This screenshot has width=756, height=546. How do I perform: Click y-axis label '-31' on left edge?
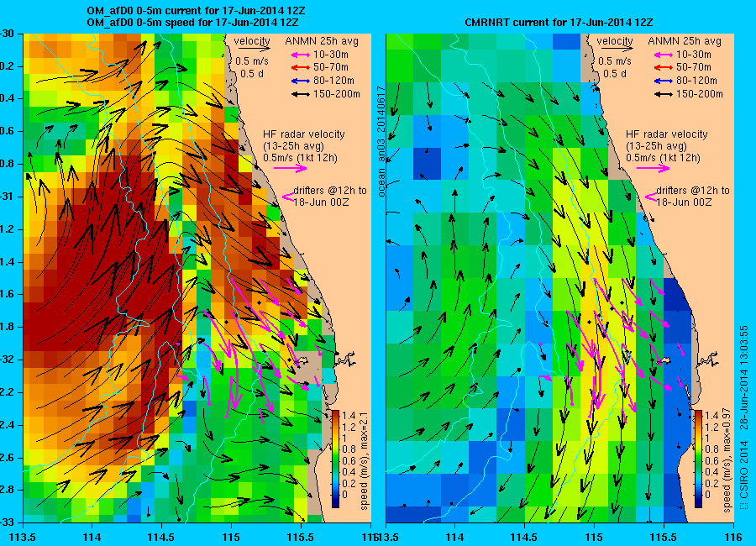[7, 197]
